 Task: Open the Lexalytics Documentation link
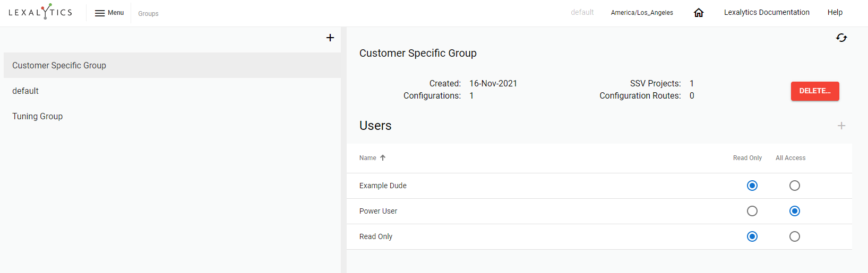pos(767,12)
